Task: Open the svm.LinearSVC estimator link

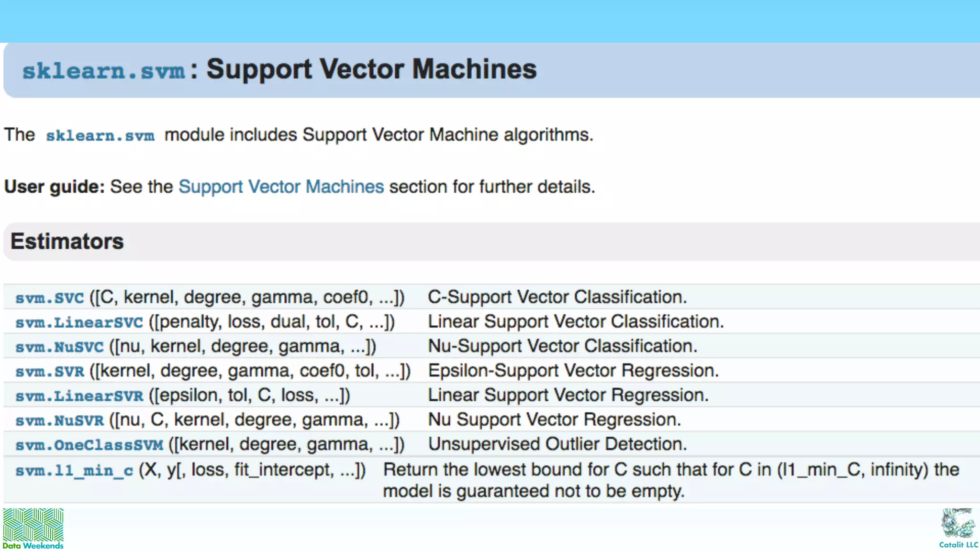Action: coord(79,322)
